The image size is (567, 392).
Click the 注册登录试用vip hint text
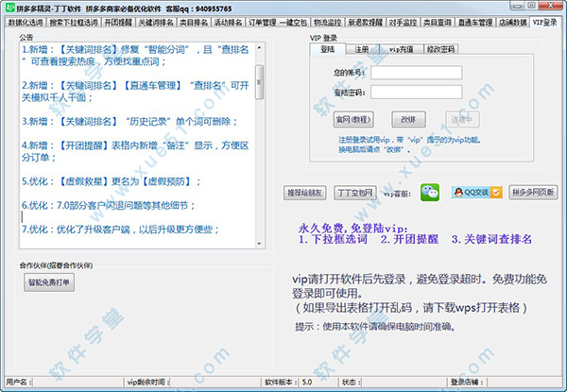click(x=409, y=140)
